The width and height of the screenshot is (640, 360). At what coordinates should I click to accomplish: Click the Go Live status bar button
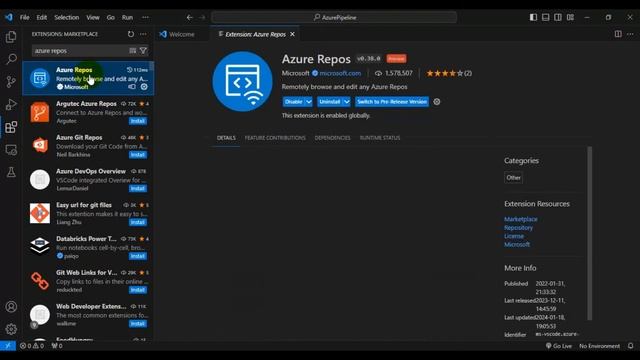559,346
